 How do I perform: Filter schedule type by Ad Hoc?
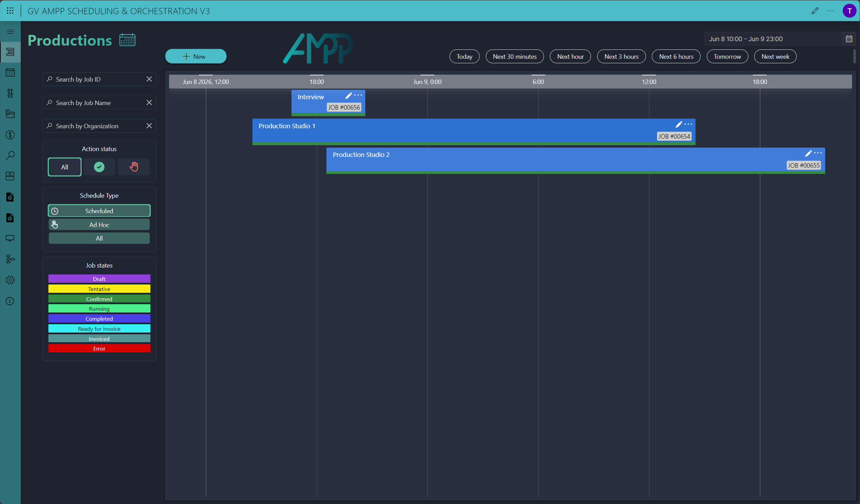tap(99, 225)
